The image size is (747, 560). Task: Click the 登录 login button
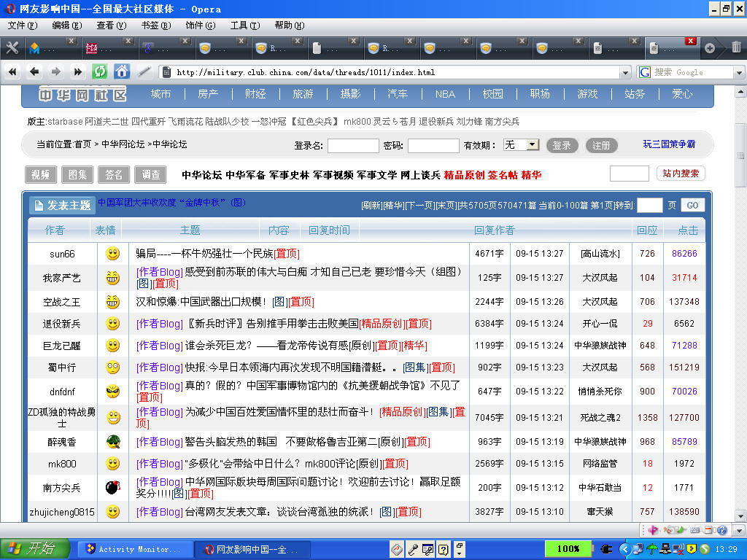(x=562, y=145)
